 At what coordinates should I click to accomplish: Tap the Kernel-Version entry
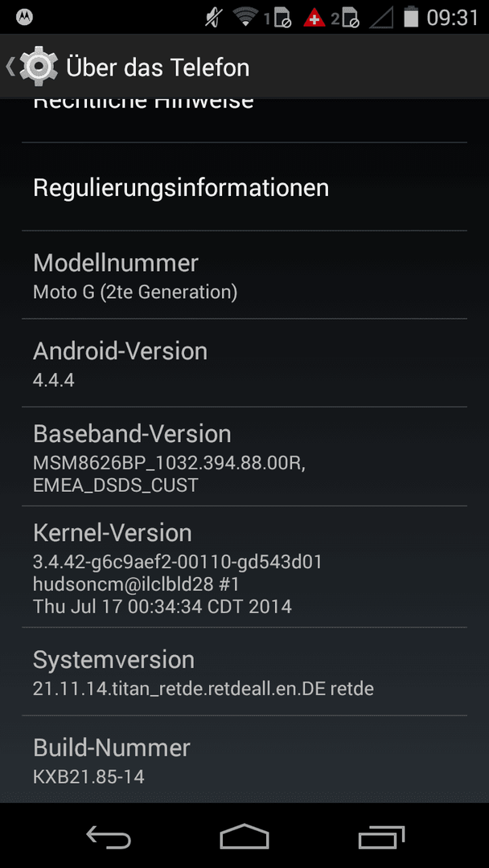(244, 567)
